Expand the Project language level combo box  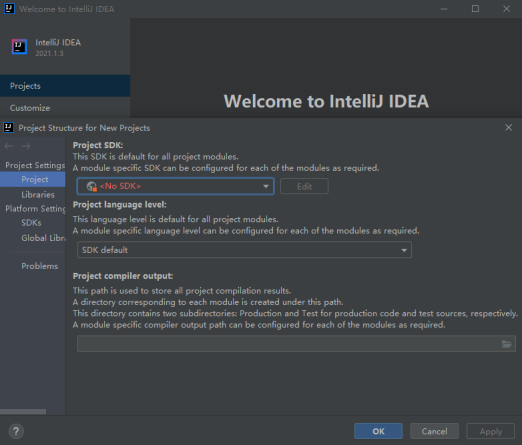[x=244, y=250]
